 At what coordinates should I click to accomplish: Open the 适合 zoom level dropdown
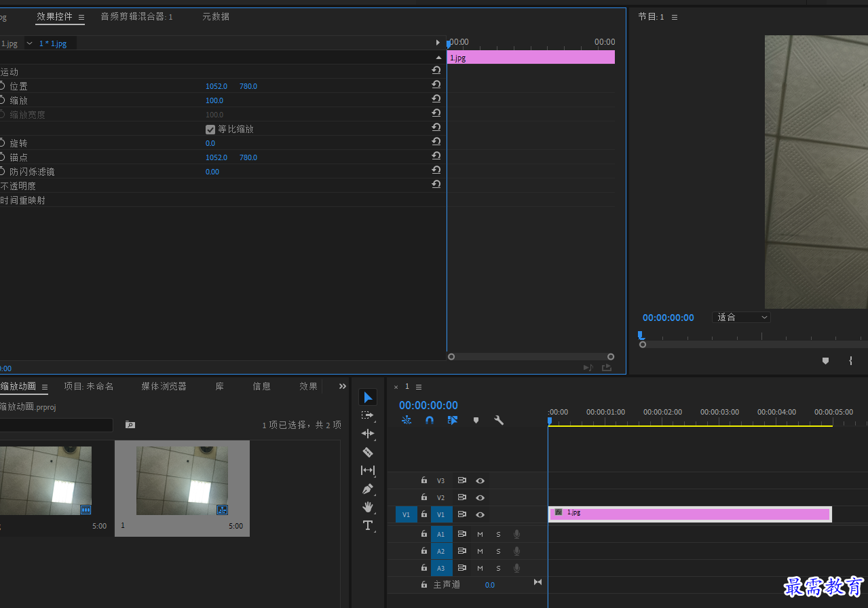(x=742, y=318)
